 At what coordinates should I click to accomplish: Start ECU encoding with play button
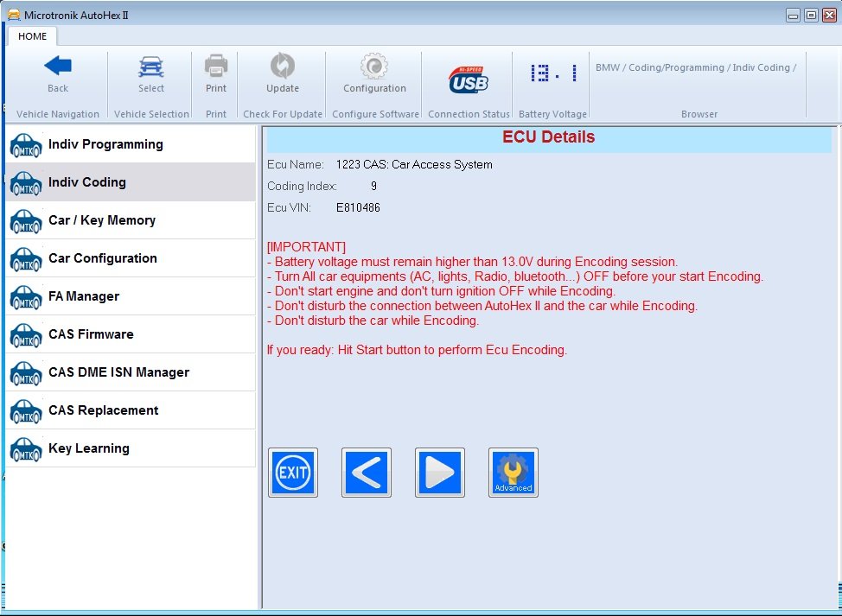point(440,473)
